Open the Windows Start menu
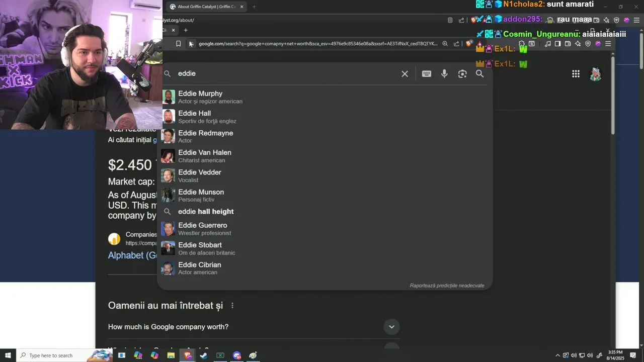Screen dimensions: 644x362 click(x=8, y=355)
